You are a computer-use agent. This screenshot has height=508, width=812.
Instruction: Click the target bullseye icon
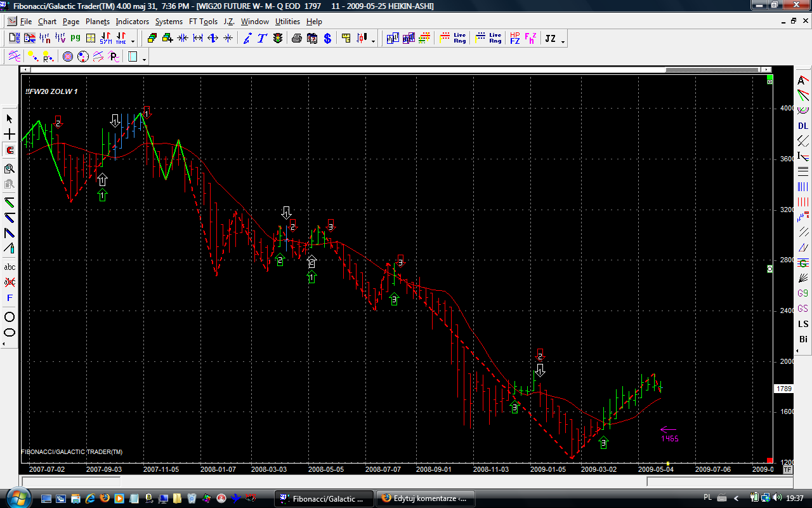tap(68, 57)
